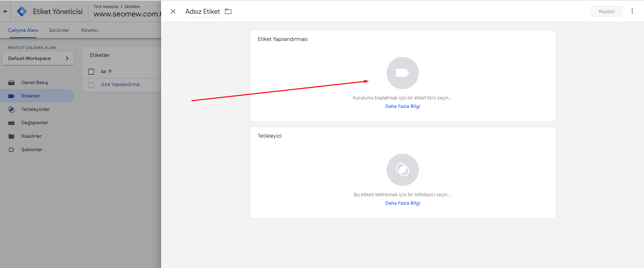This screenshot has width=644, height=268.
Task: Switch to the Yönetici tab
Action: [x=90, y=30]
